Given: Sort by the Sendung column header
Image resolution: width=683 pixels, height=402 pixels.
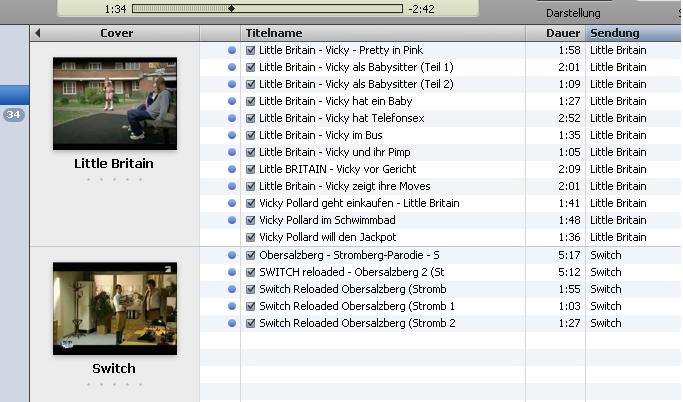Looking at the screenshot, I should 634,33.
